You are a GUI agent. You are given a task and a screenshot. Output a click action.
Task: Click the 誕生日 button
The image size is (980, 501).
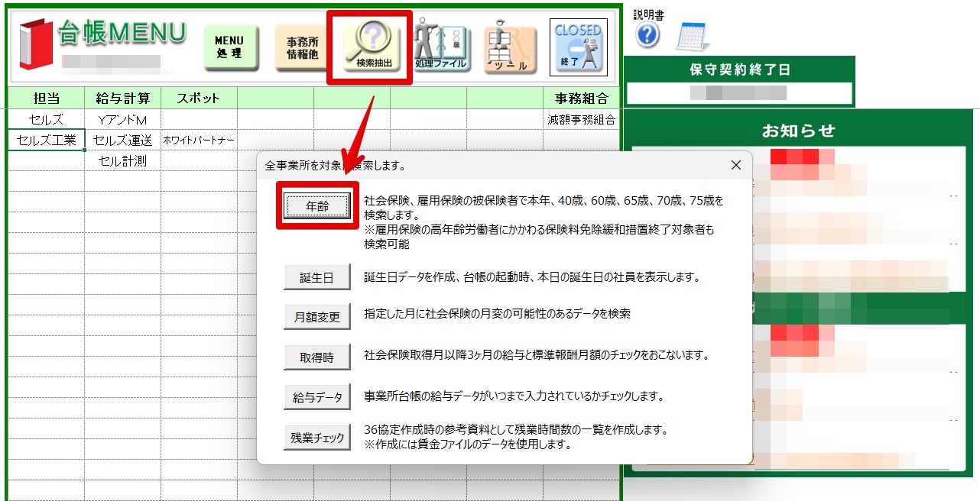coord(317,277)
